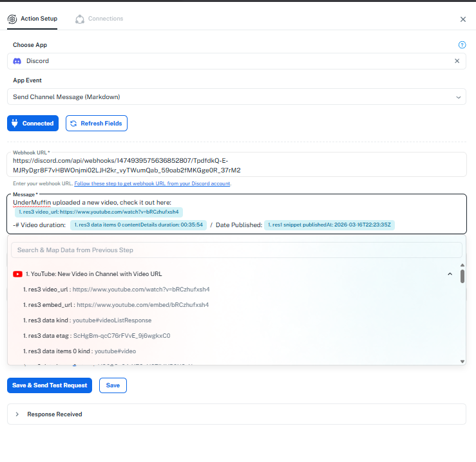
Task: Choose res3 data kind entry
Action: [87, 320]
